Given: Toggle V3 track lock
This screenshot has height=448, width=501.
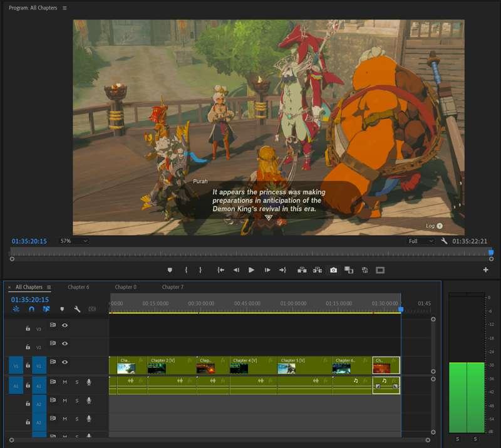Looking at the screenshot, I should click(28, 328).
